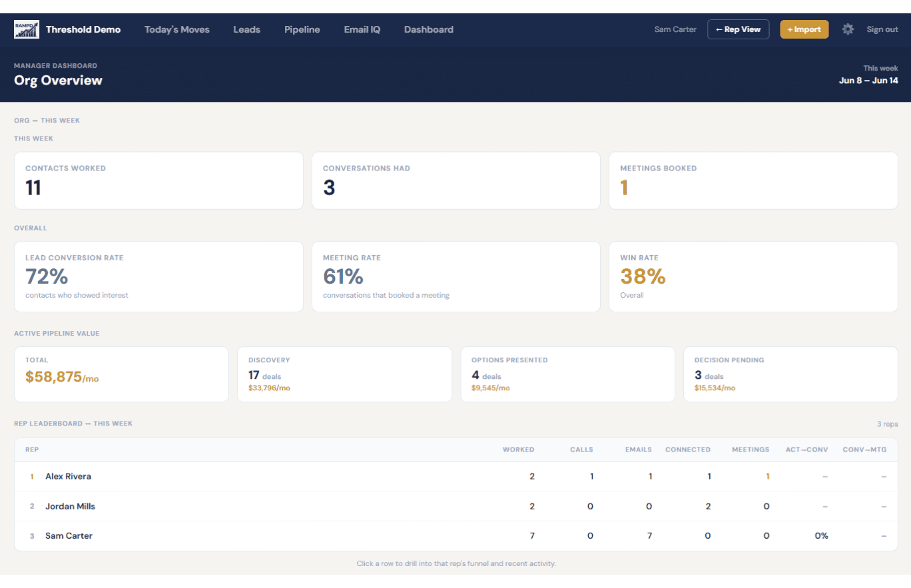Image resolution: width=911 pixels, height=588 pixels.
Task: Drill into the Sam Carter leaderboard row
Action: 456,536
